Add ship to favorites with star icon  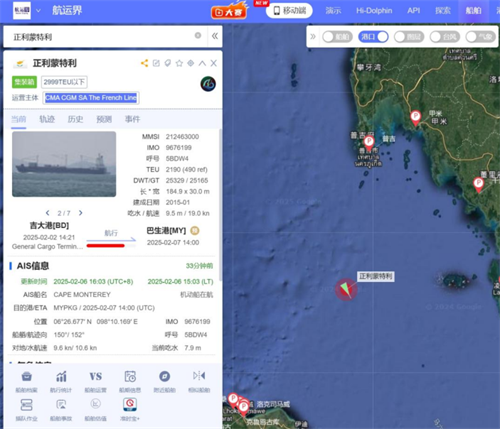[179, 63]
